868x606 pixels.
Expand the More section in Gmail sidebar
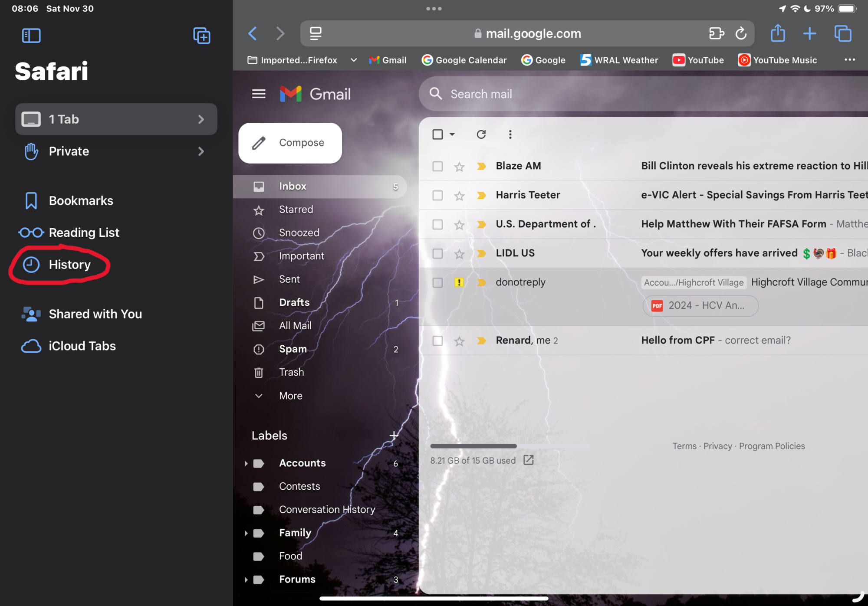point(290,396)
